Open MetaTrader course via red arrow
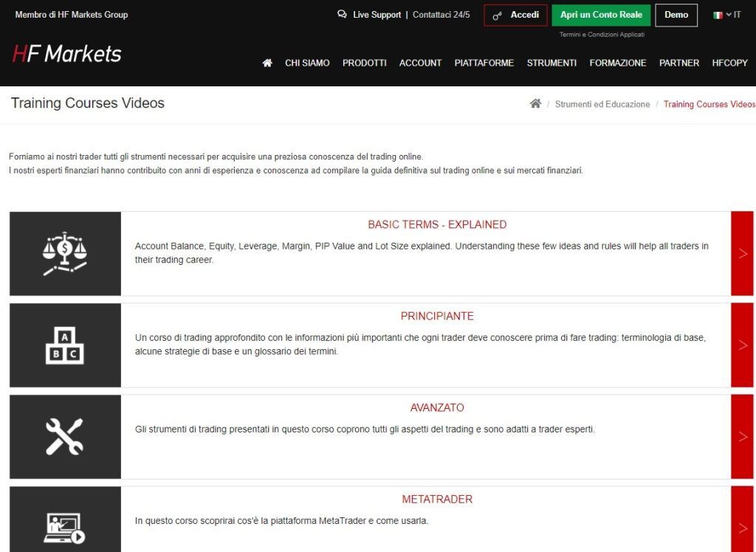This screenshot has height=552, width=756. [x=742, y=520]
